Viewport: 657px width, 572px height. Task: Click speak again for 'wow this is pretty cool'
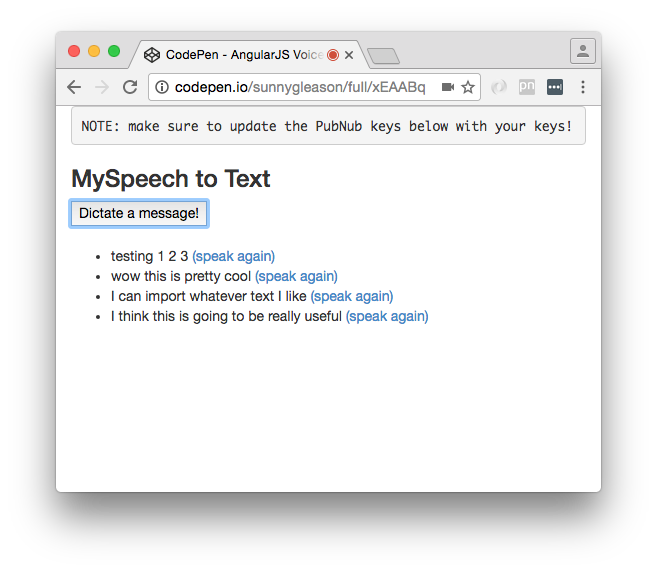[296, 276]
